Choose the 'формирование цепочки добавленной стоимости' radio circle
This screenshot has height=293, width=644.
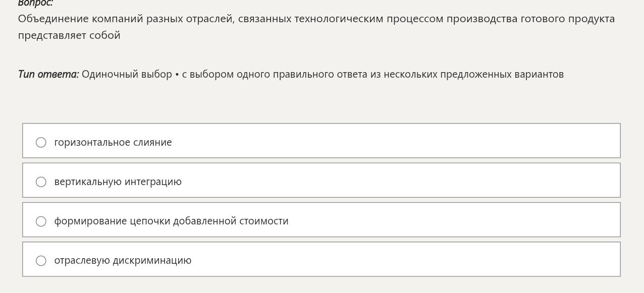41,221
